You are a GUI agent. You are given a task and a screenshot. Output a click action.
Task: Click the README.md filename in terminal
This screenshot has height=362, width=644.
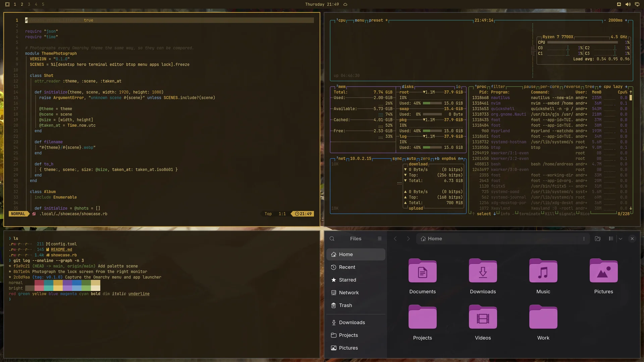(61, 250)
